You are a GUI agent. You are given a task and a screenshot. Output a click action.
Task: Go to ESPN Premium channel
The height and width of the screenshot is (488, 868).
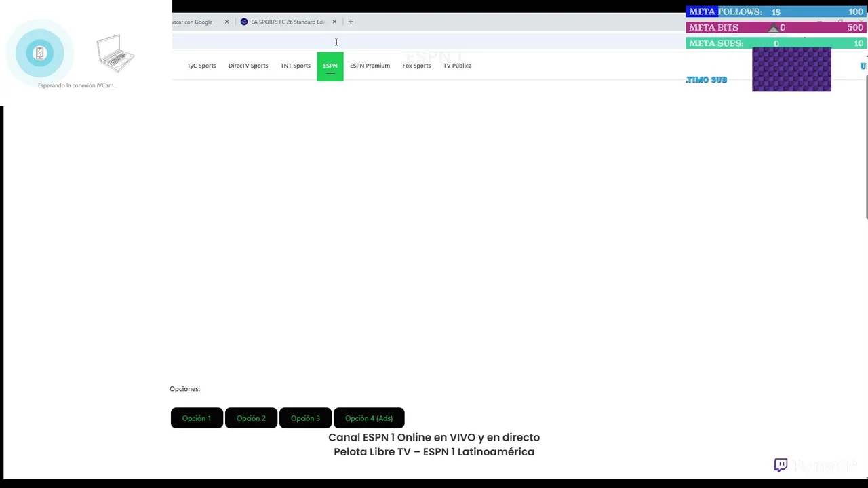[370, 66]
